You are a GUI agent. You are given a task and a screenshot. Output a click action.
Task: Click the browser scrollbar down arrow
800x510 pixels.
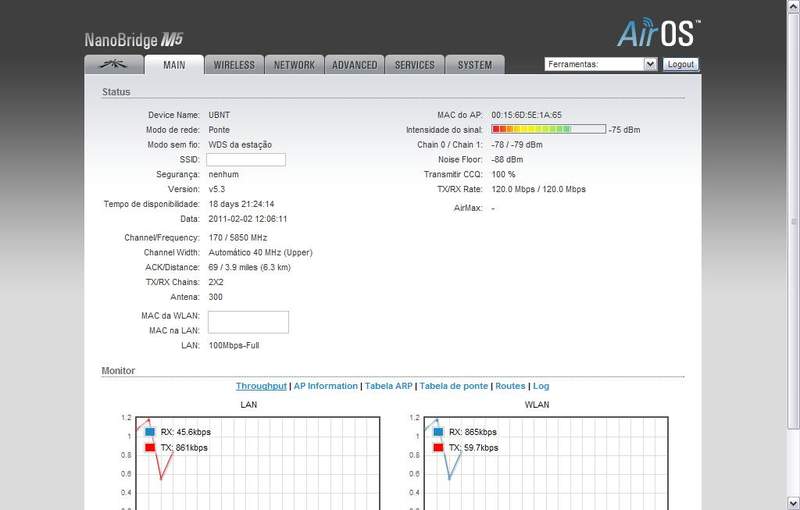(x=794, y=504)
